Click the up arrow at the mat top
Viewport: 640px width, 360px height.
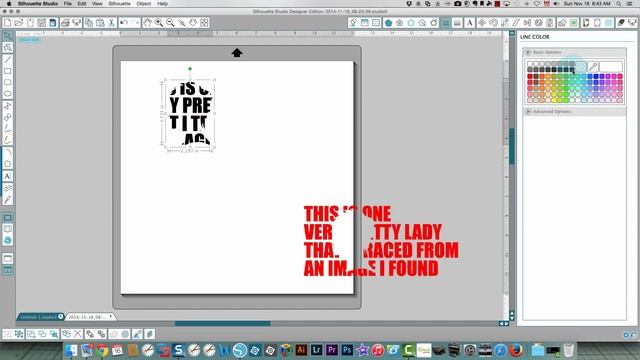point(237,53)
